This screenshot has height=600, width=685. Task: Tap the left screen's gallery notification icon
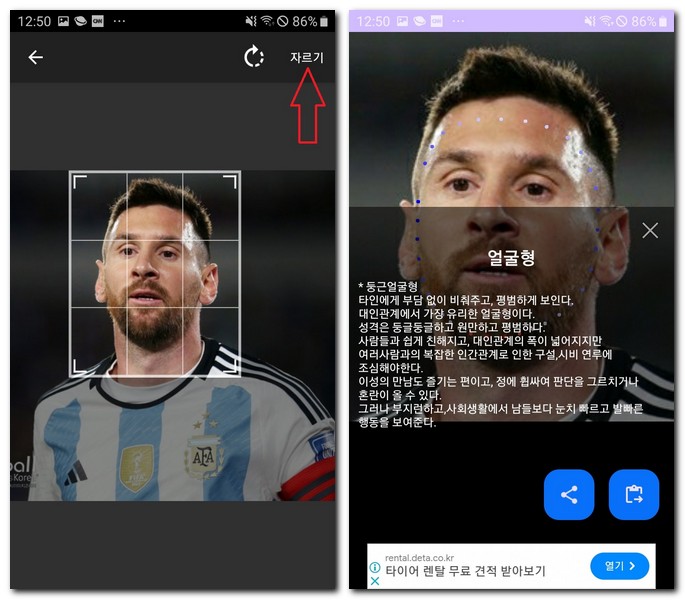point(63,21)
